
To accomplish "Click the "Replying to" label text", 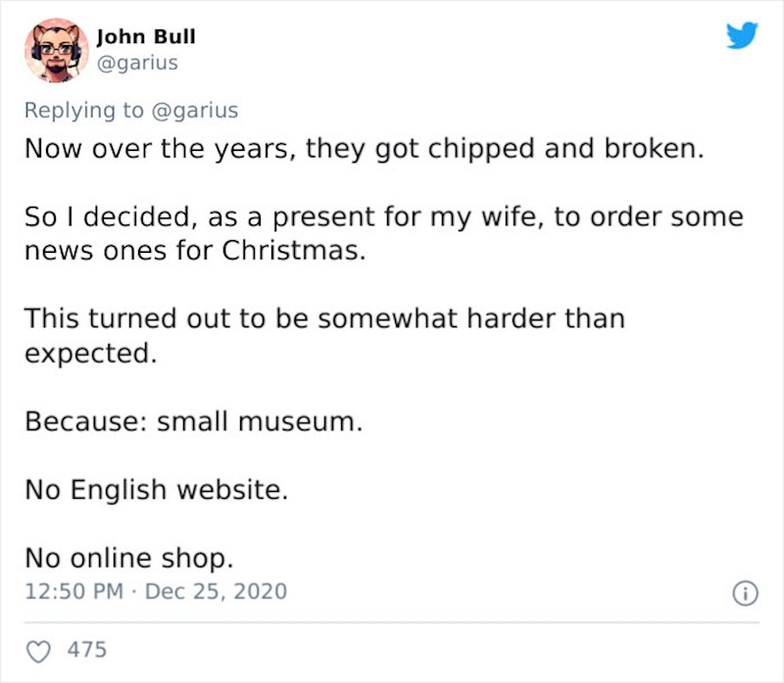I will click(83, 111).
